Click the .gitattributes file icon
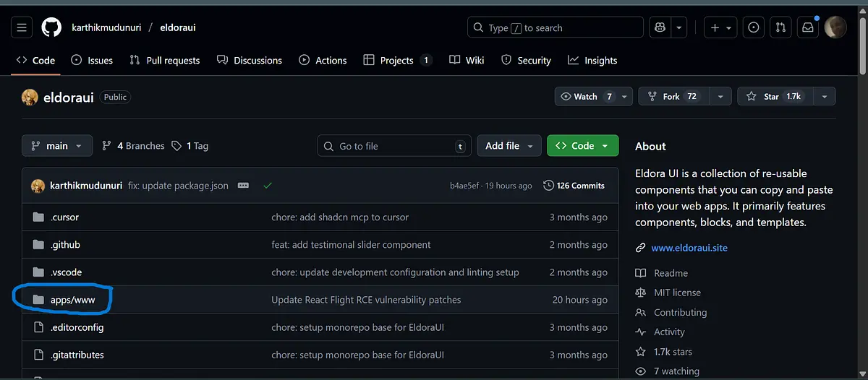Viewport: 868px width, 380px height. point(39,355)
